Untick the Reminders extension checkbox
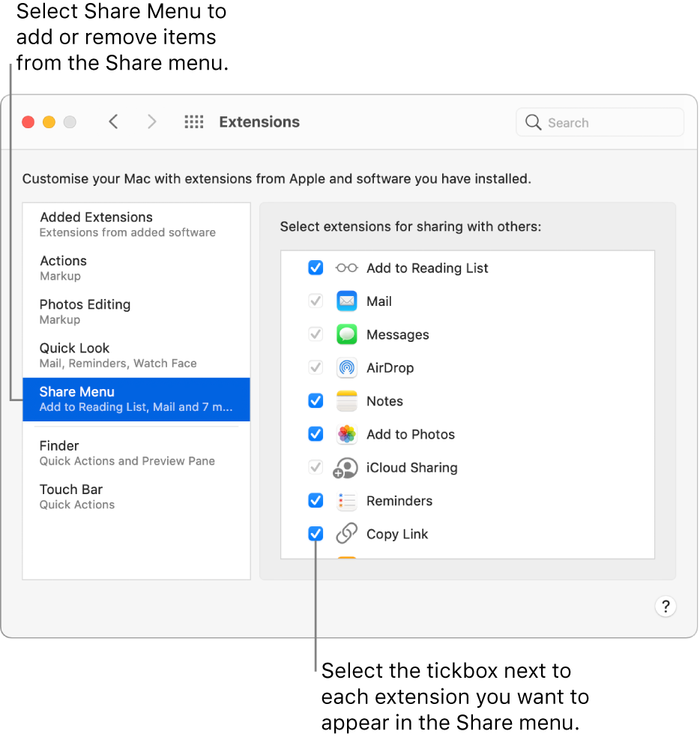700x740 pixels. coord(315,500)
